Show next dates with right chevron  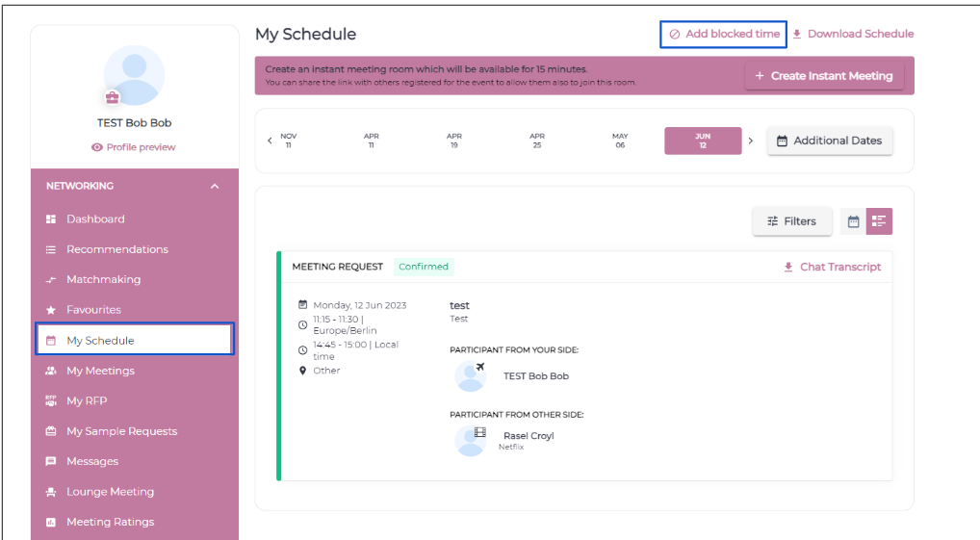tap(751, 141)
